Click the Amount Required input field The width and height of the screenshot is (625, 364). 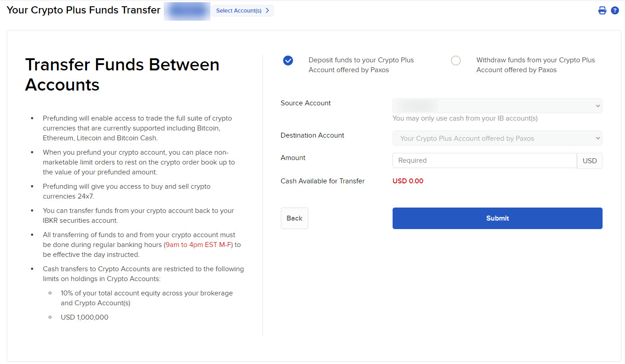pos(485,160)
